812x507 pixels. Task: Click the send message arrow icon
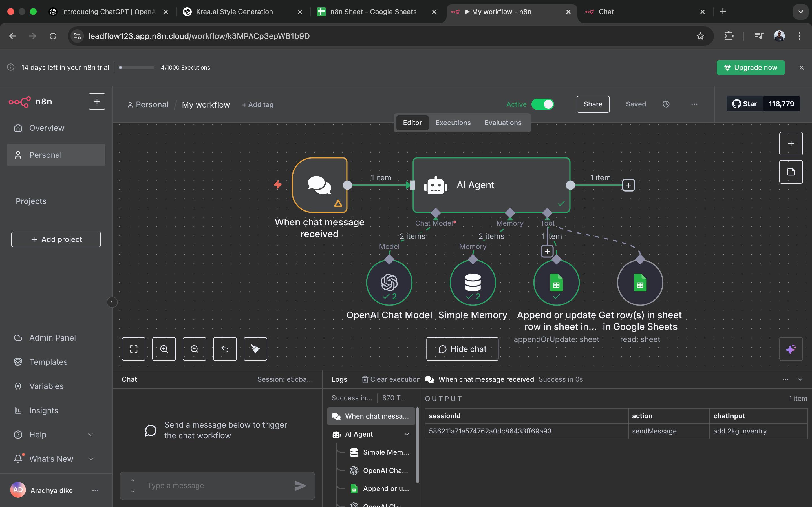click(300, 486)
